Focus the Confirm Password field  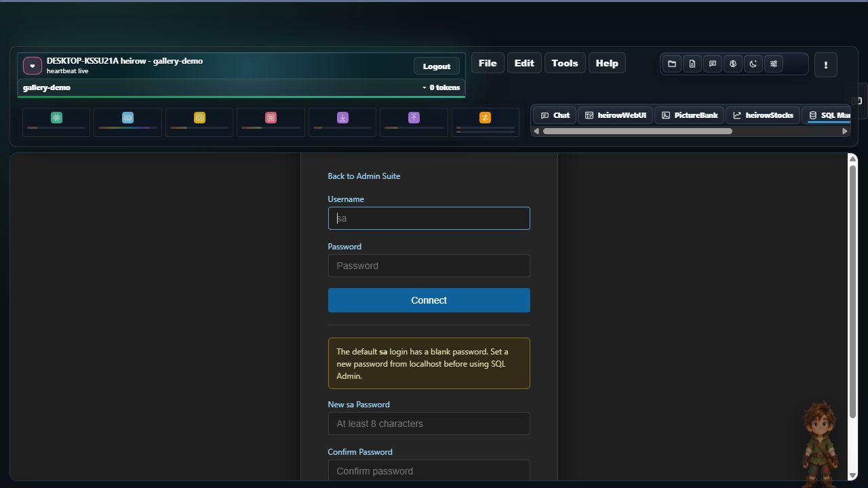(429, 471)
